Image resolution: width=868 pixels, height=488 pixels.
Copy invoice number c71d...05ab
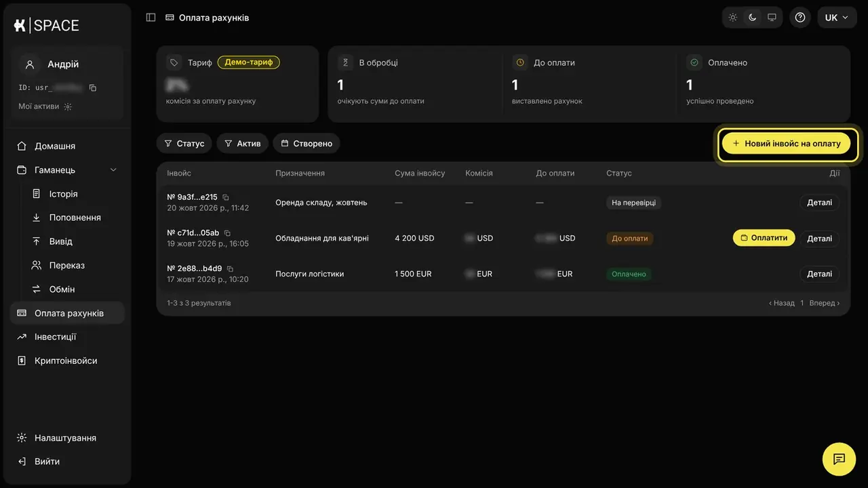228,233
